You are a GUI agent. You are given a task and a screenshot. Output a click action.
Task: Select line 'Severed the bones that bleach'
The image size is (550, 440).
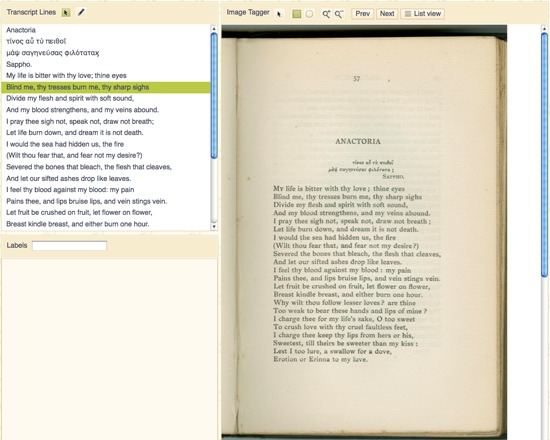tap(106, 167)
